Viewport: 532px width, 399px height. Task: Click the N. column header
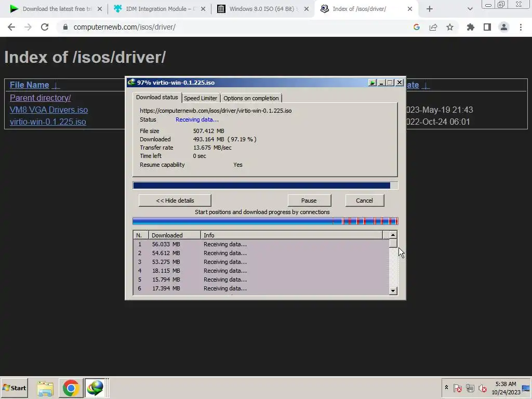pos(141,235)
